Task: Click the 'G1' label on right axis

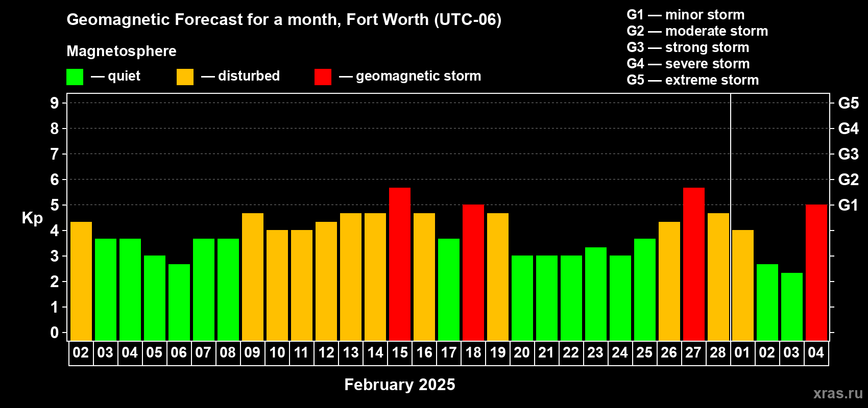Action: pos(848,205)
